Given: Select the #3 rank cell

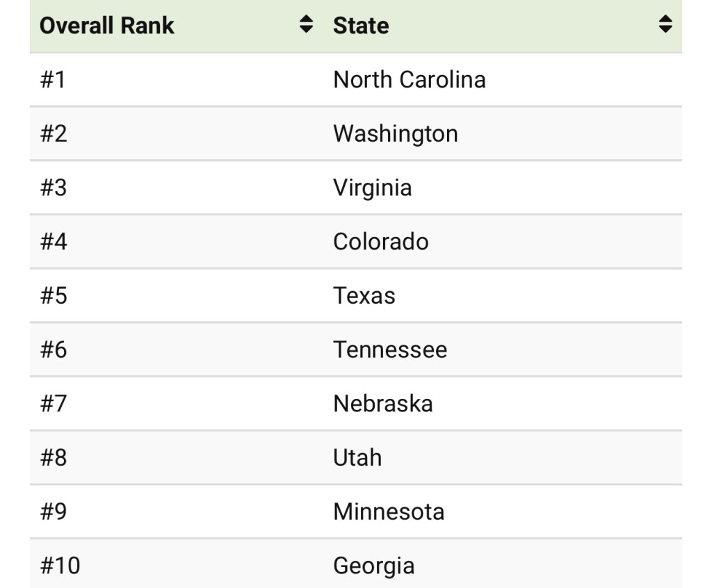Looking at the screenshot, I should [x=54, y=188].
